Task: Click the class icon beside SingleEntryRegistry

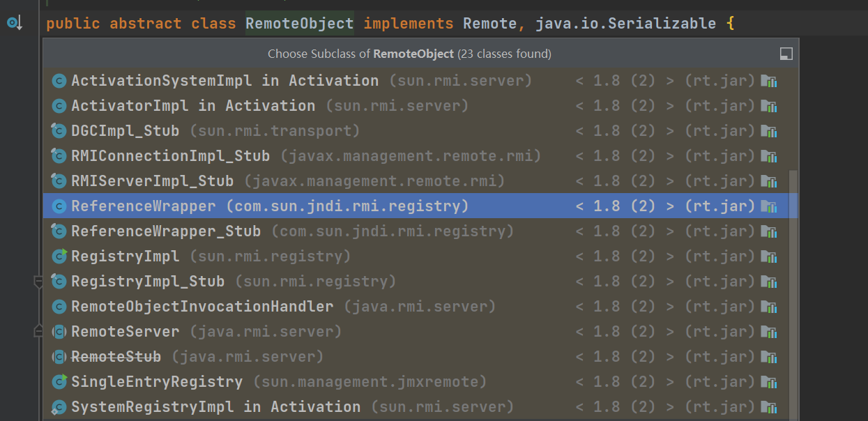Action: [59, 382]
